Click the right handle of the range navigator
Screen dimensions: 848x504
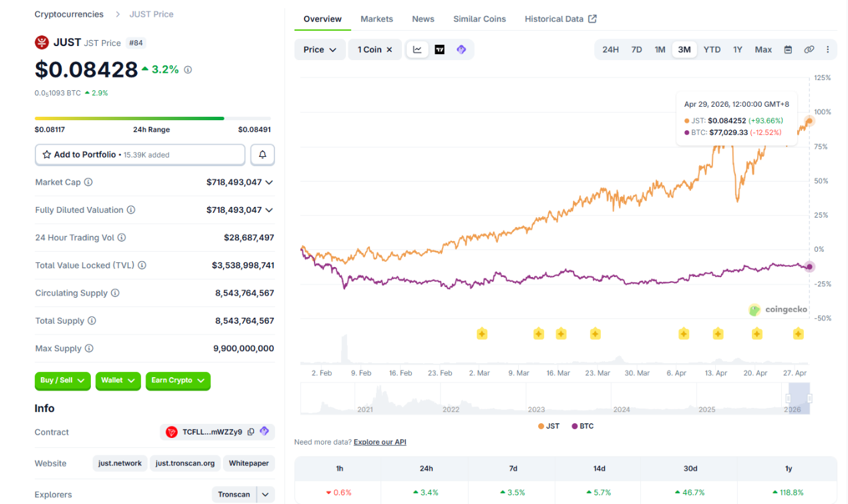click(x=810, y=399)
